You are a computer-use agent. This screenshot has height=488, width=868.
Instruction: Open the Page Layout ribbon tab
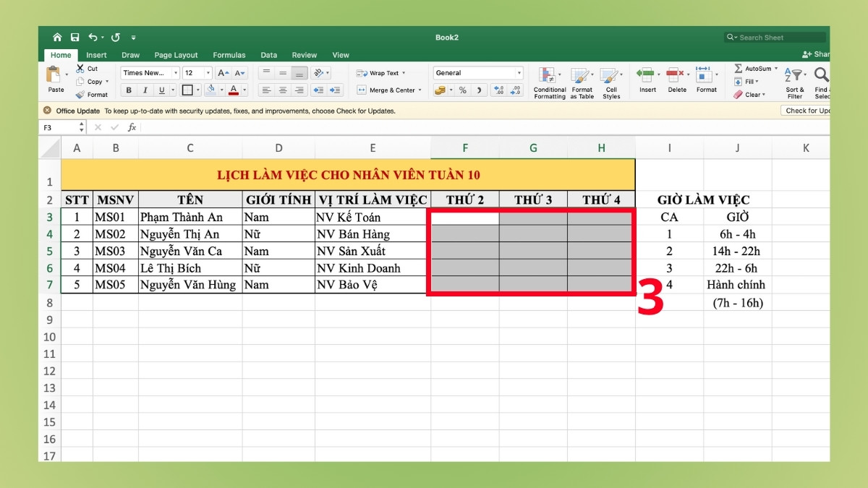[x=176, y=55]
